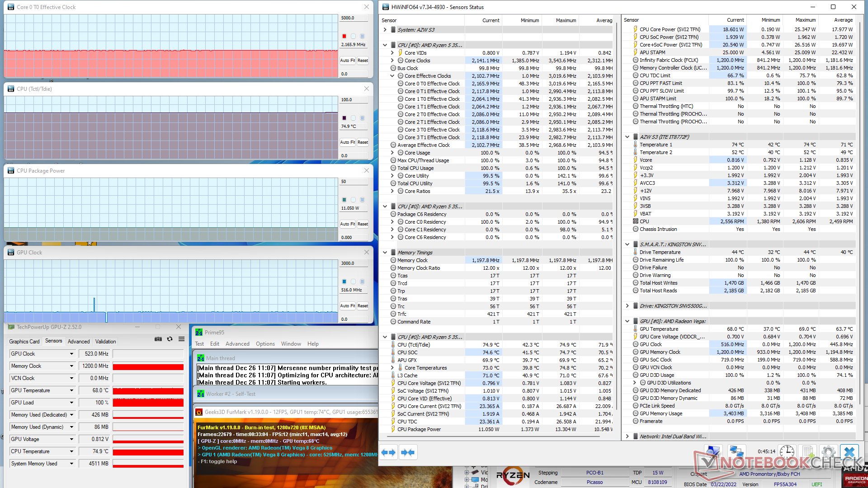868x488 pixels.
Task: Collapse the Memory Timings group
Action: pyautogui.click(x=385, y=253)
